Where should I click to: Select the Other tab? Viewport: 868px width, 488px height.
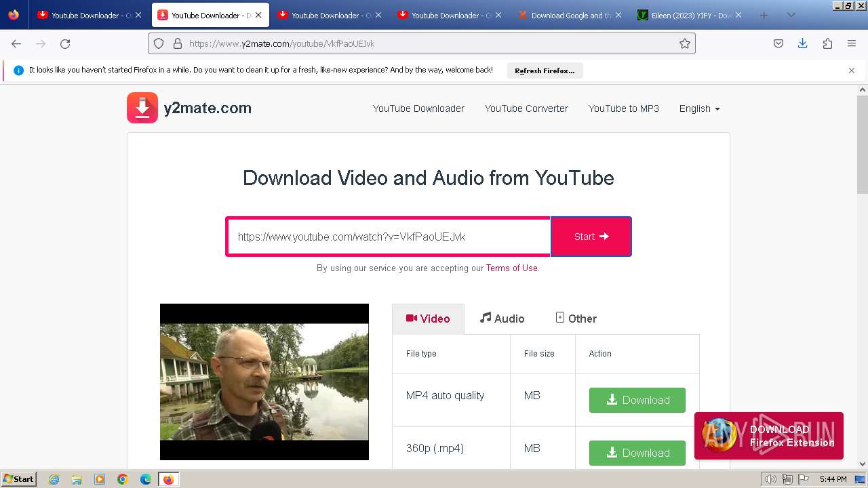[576, 319]
